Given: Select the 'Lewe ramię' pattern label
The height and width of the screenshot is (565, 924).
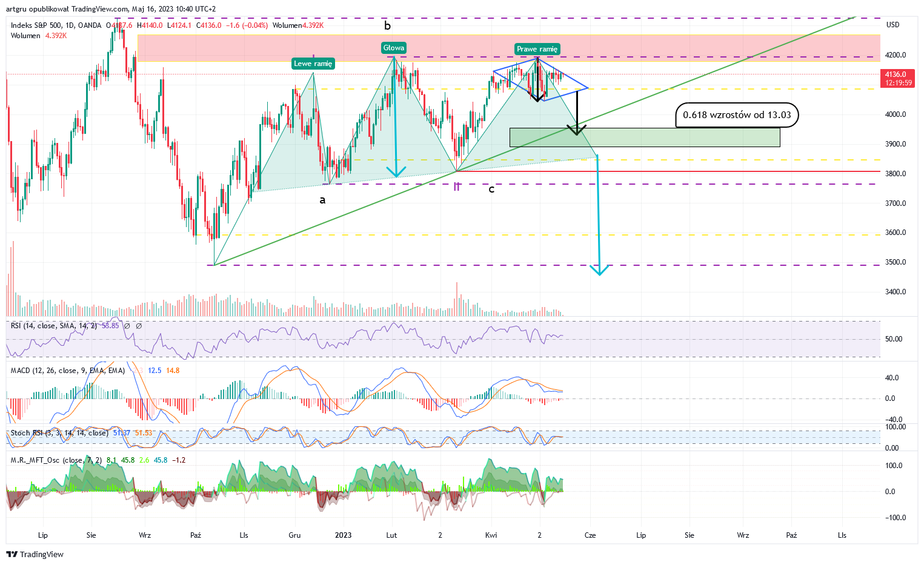Looking at the screenshot, I should click(313, 64).
